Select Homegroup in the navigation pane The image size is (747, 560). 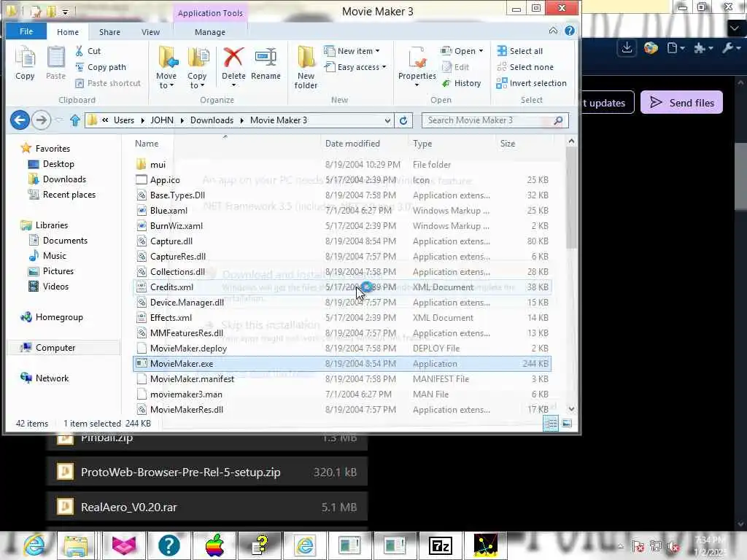[52, 317]
